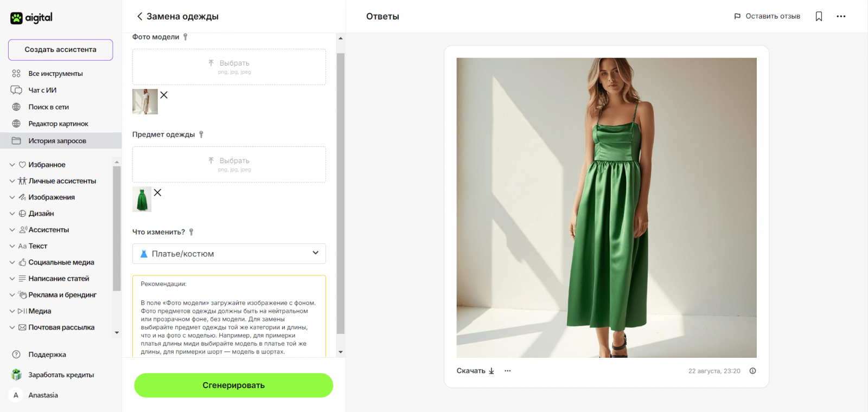Click the aigital logo
The height and width of the screenshot is (412, 868).
[x=31, y=18]
